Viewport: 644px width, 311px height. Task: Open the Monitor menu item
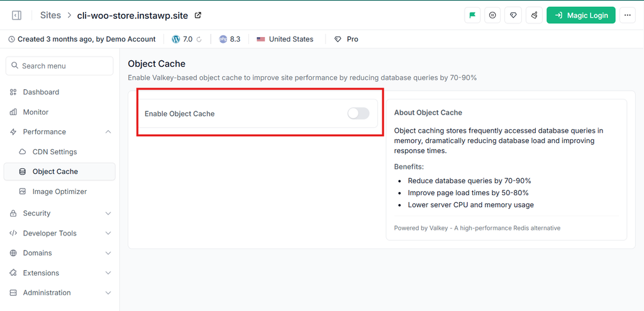tap(60, 112)
